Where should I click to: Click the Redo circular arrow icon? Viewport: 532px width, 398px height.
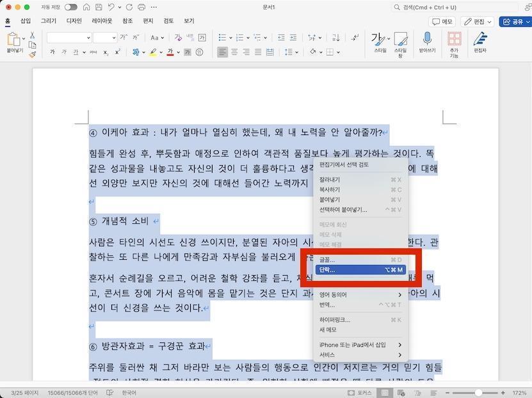[129, 7]
